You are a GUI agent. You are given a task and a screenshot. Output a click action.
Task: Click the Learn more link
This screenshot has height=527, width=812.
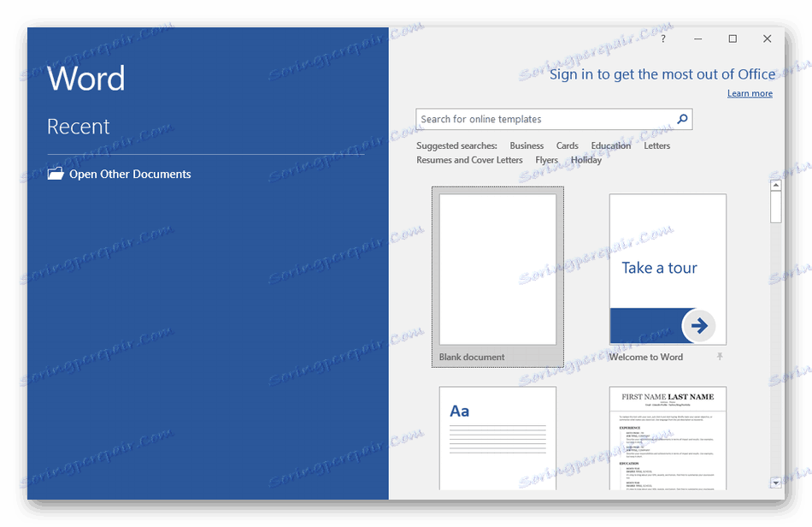pos(750,93)
